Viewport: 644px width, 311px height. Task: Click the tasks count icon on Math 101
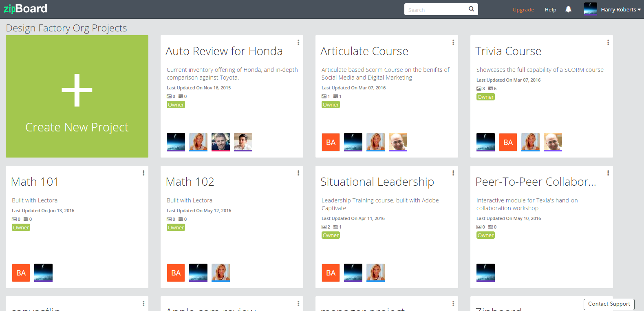coord(26,219)
